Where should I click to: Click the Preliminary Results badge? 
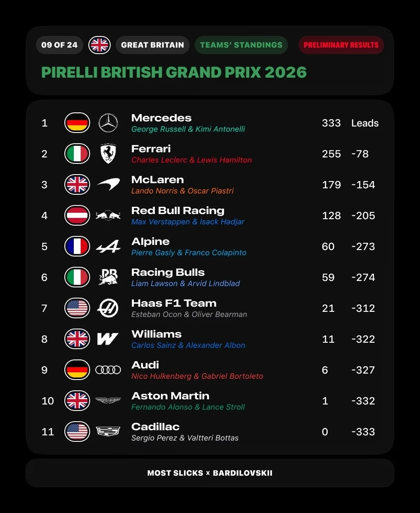click(x=341, y=45)
